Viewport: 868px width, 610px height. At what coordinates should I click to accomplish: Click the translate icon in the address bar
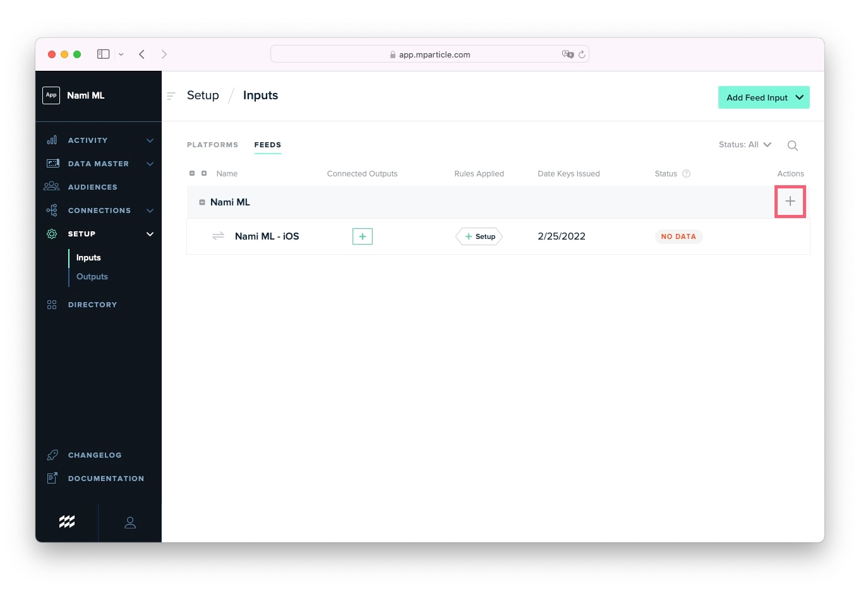point(568,54)
